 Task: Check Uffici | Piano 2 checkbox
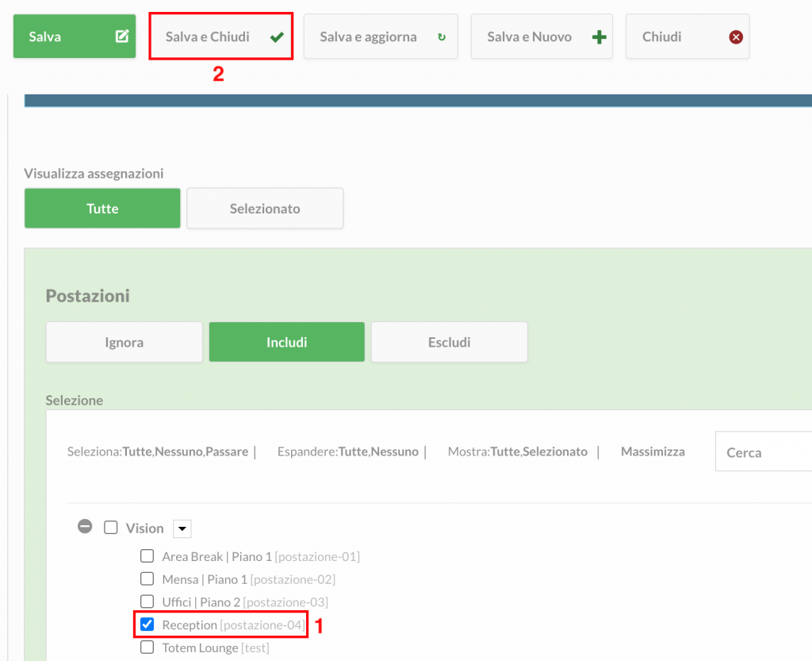pyautogui.click(x=147, y=601)
